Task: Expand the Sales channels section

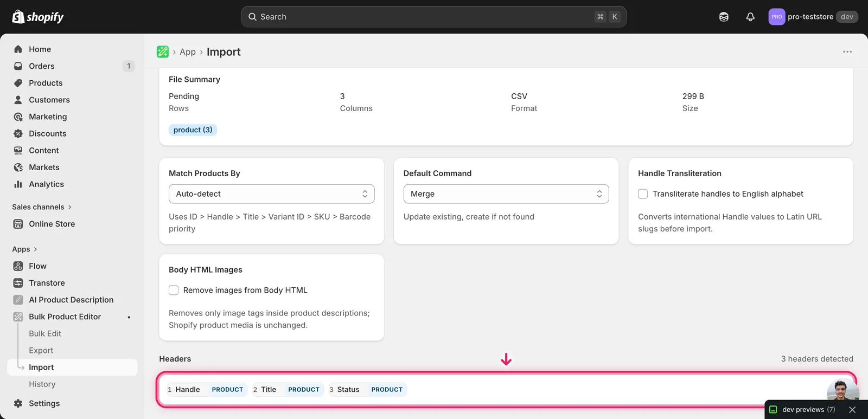Action: click(x=42, y=207)
